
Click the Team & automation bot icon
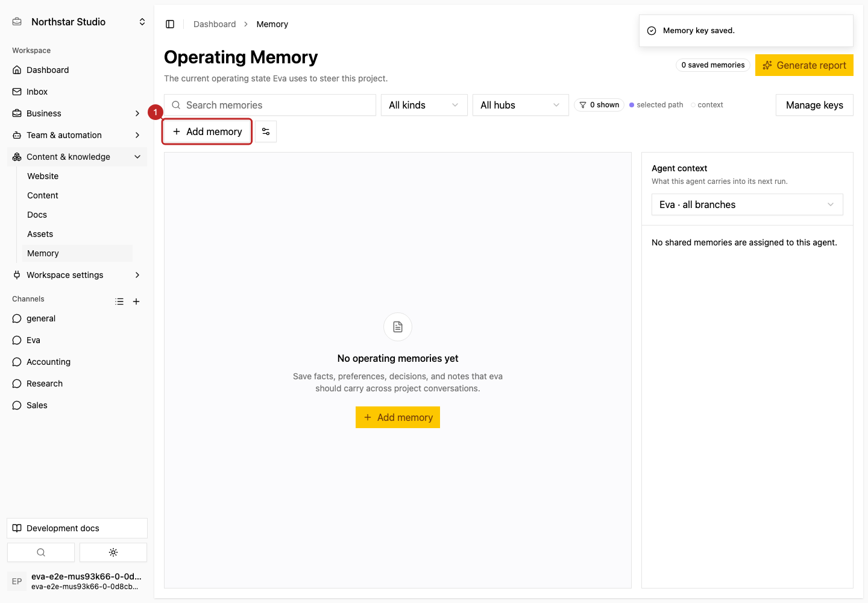[x=17, y=135]
